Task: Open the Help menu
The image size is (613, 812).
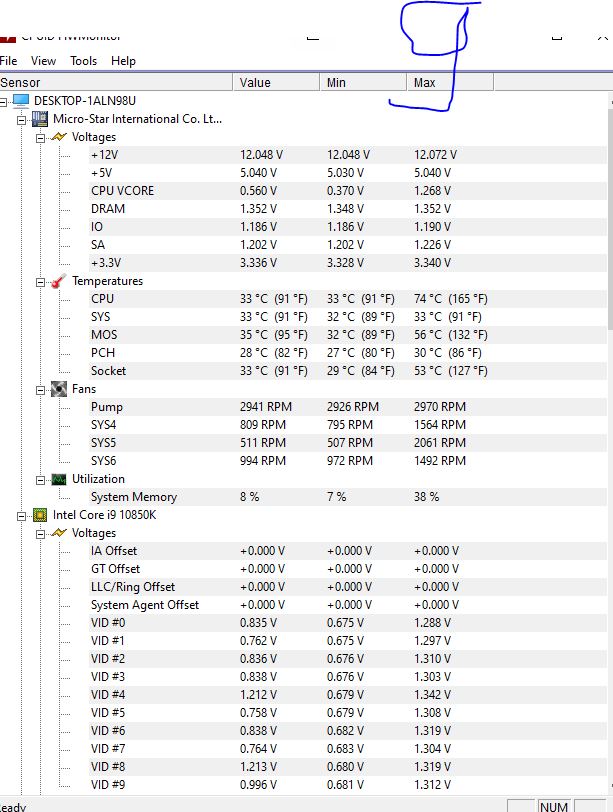Action: click(123, 61)
